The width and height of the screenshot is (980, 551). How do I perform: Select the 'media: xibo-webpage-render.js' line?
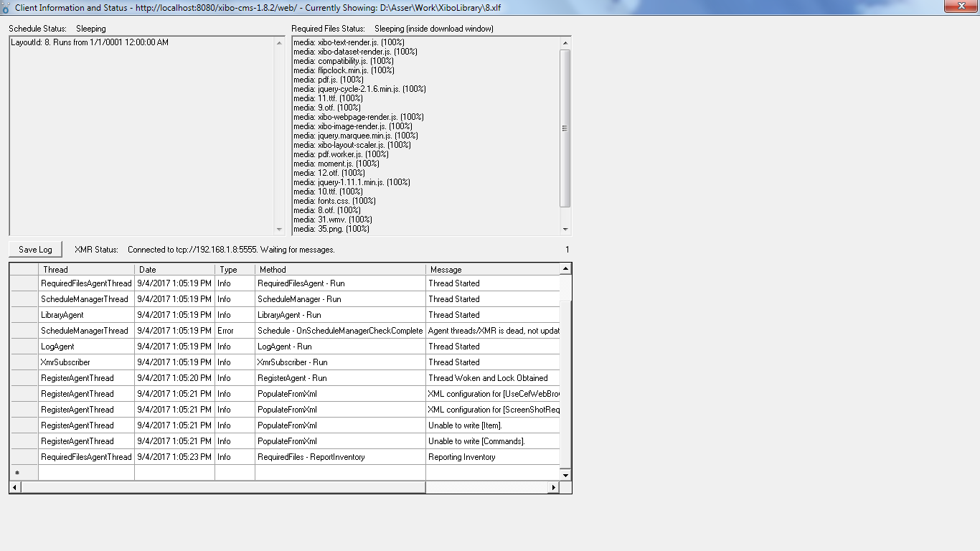tap(359, 117)
